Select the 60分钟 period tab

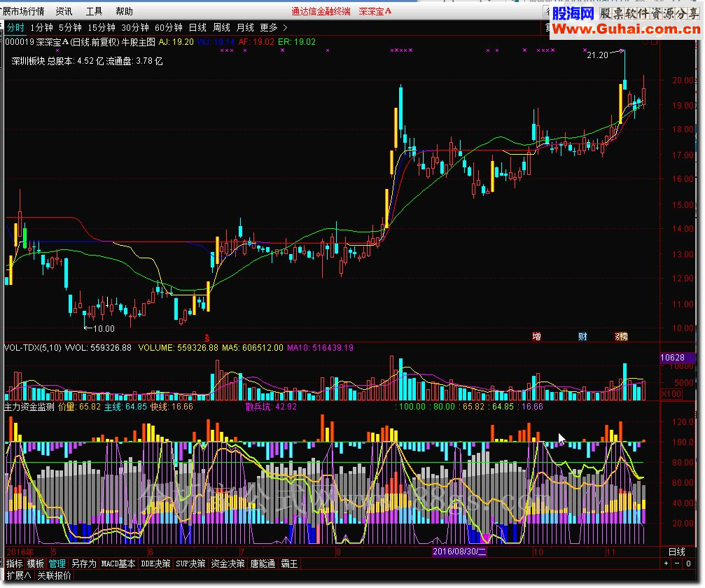coord(169,27)
